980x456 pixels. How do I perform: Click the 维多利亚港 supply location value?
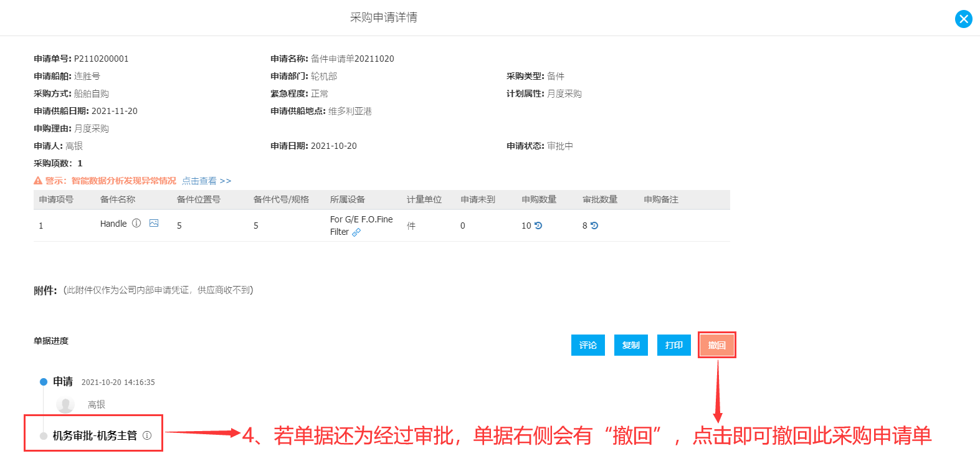tap(350, 111)
